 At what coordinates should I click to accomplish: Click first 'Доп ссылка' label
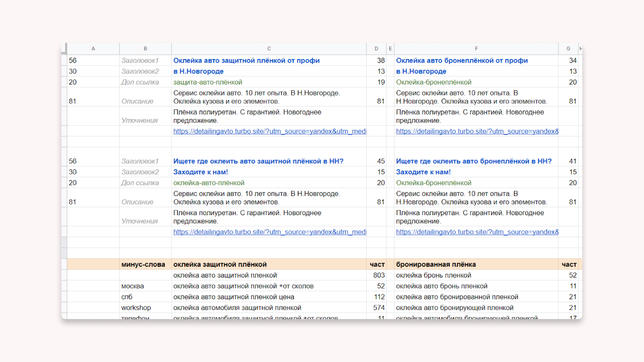[140, 82]
